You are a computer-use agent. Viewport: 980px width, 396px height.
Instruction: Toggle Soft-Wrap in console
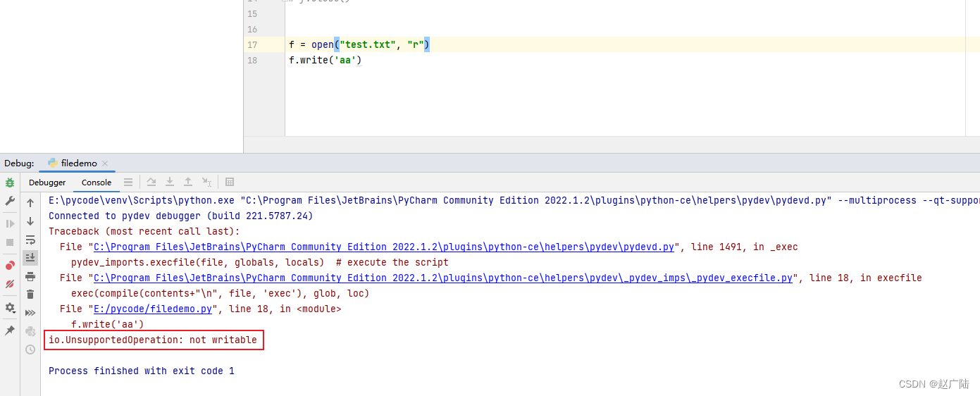click(30, 240)
